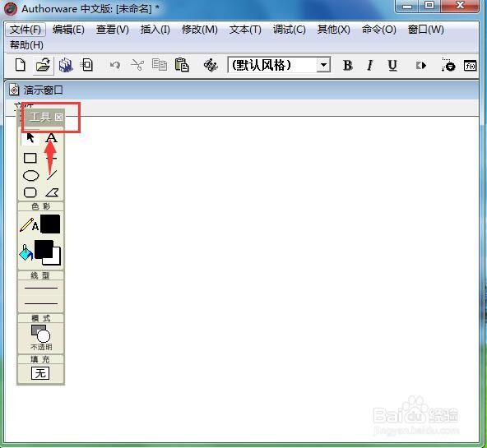
Task: Select the Rectangle drawing tool
Action: [x=30, y=158]
